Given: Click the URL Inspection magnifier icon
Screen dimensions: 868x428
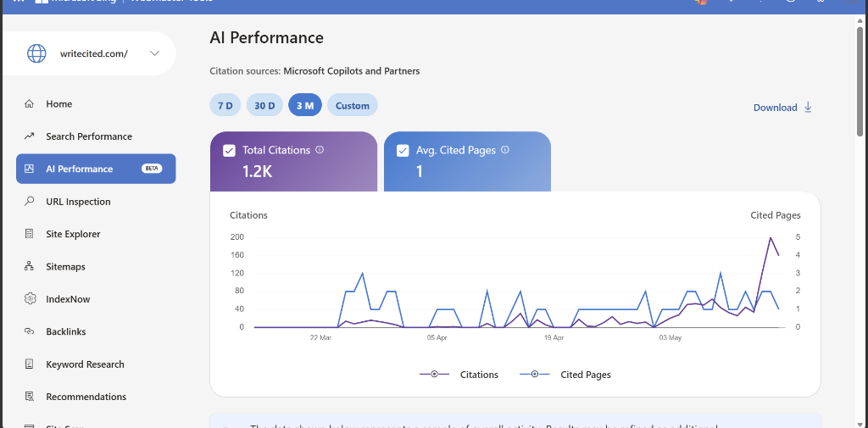Looking at the screenshot, I should tap(30, 202).
